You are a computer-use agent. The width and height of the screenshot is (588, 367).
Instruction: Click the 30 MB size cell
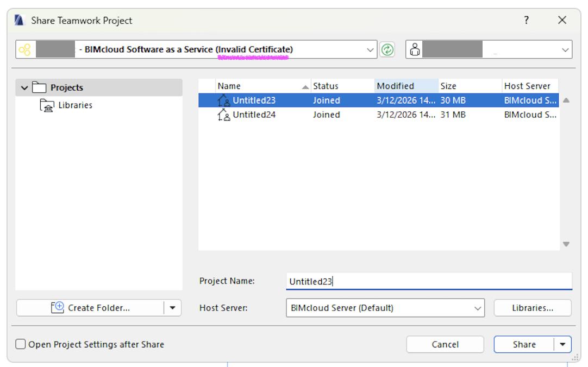453,100
